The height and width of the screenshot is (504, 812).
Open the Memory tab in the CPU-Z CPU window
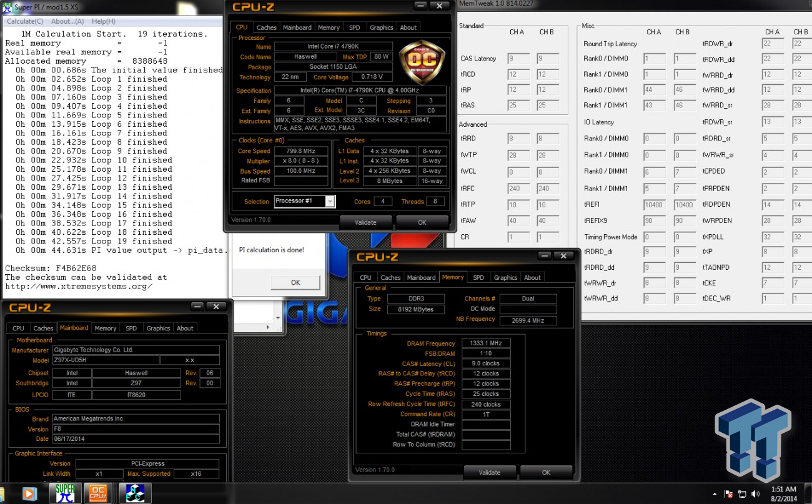click(329, 27)
